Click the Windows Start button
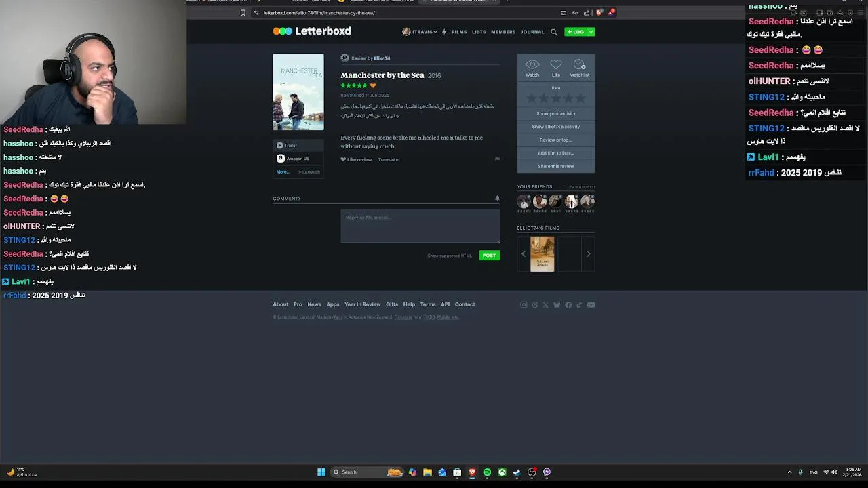Screen dimensions: 868x488 pos(321,472)
